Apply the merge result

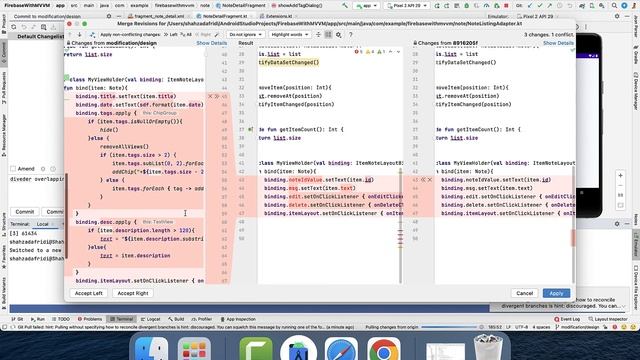pyautogui.click(x=556, y=293)
